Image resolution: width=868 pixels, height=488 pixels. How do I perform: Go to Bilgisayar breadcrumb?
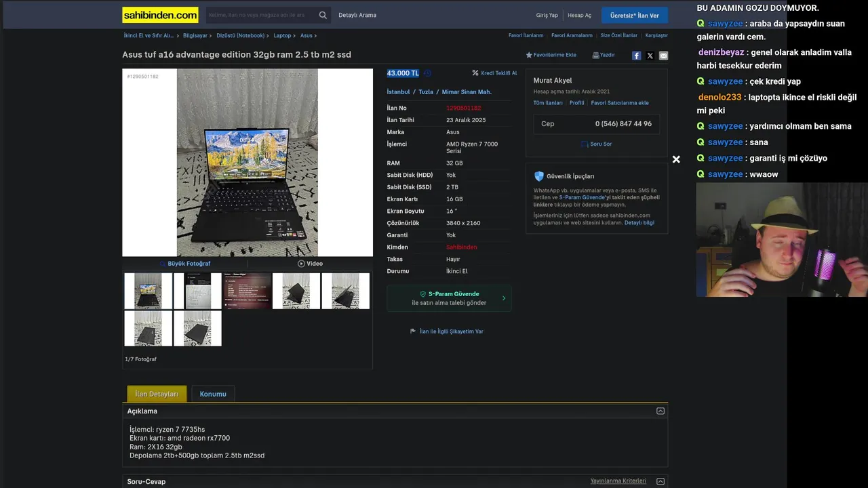195,35
